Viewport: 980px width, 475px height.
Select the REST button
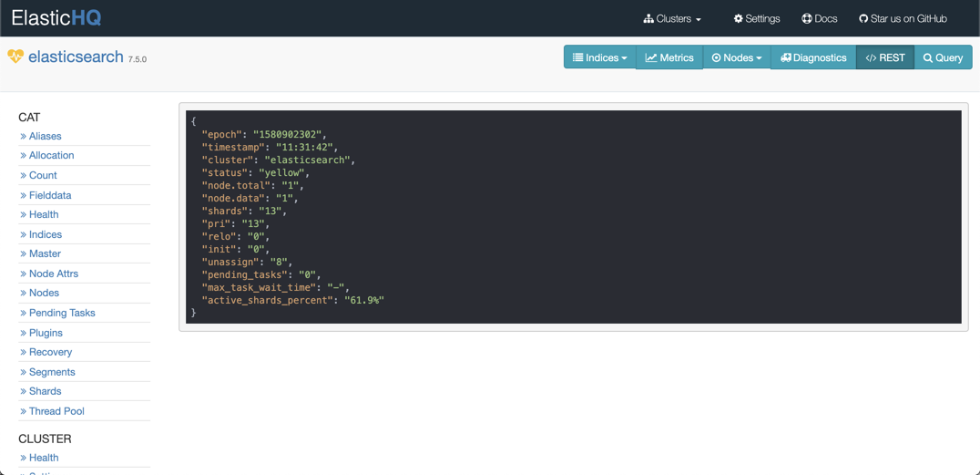885,57
